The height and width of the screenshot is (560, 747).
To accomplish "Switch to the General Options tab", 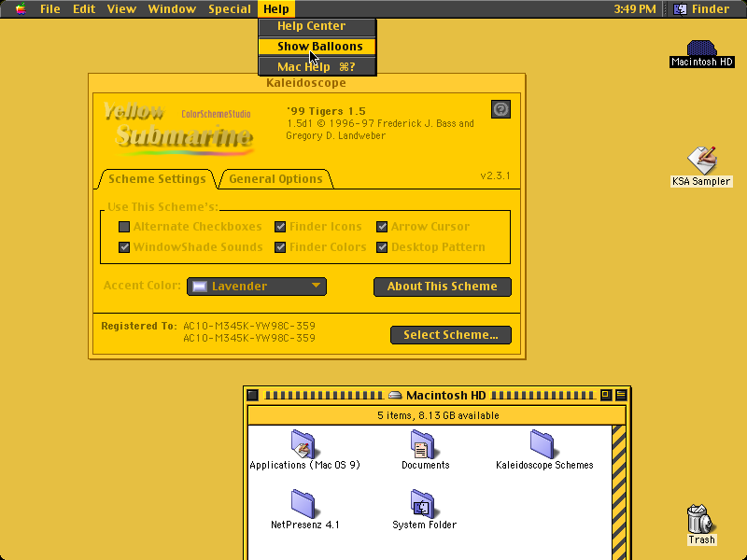I will point(275,178).
